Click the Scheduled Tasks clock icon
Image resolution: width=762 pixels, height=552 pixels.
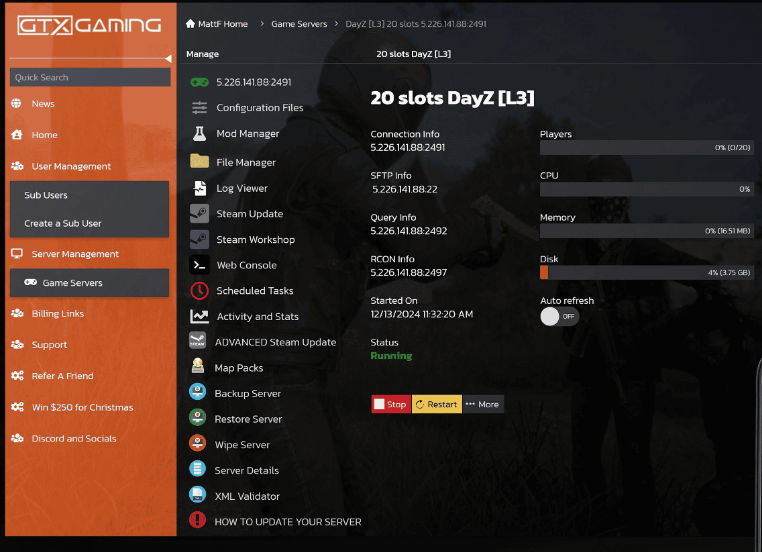(x=199, y=291)
